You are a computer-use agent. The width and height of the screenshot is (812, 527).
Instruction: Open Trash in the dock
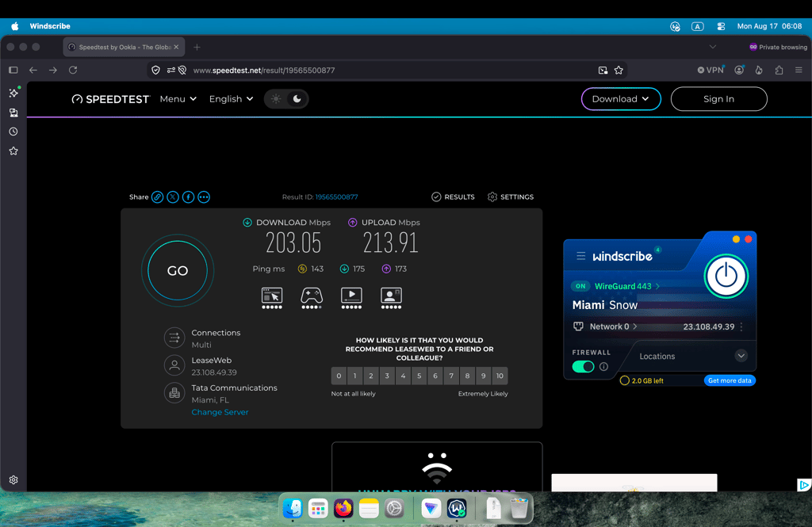click(519, 509)
